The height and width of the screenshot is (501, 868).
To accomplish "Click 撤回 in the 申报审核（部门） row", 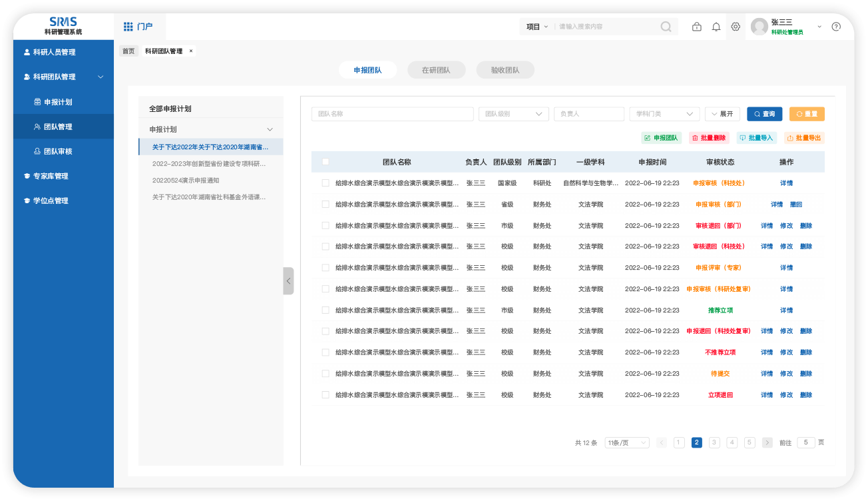I will coord(796,205).
